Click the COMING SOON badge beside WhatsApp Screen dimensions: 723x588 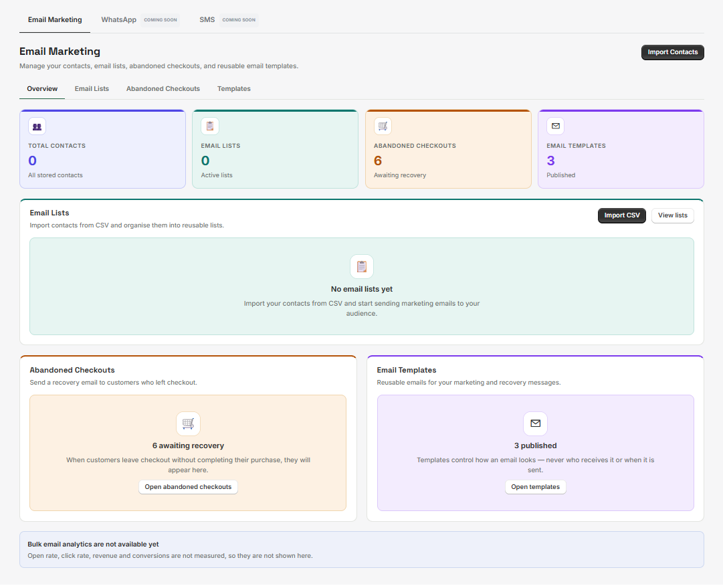(161, 20)
